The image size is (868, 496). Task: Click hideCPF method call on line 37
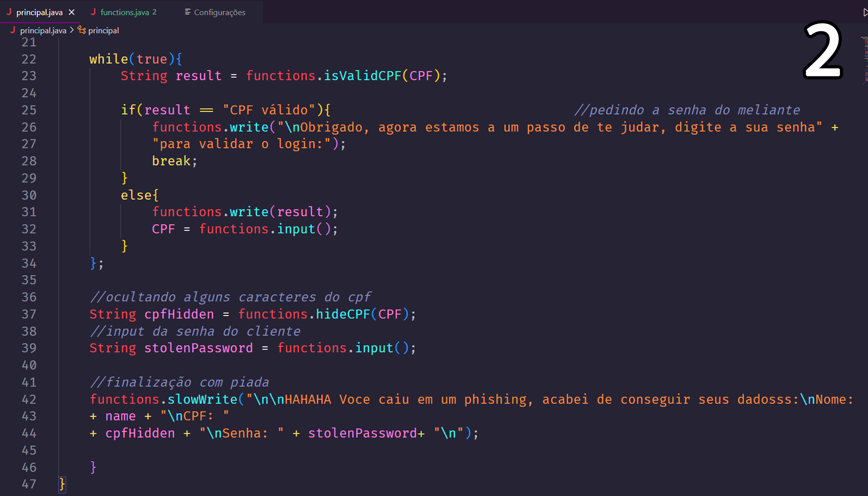343,314
